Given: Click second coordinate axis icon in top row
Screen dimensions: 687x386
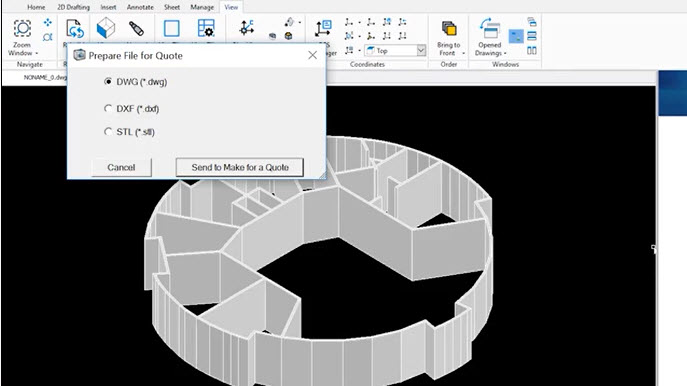Looking at the screenshot, I should 371,22.
